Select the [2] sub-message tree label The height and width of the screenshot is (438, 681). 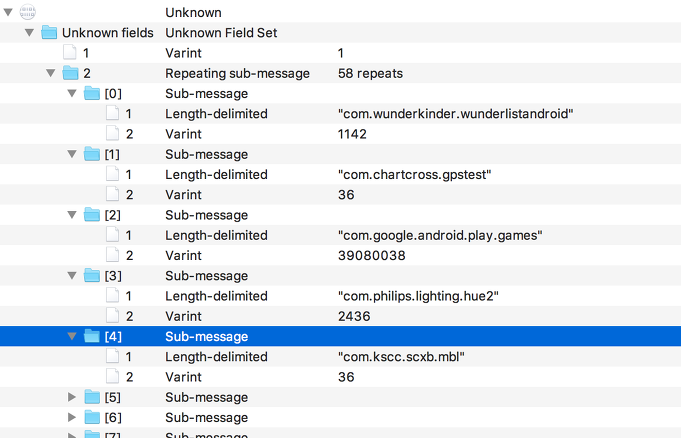pyautogui.click(x=112, y=215)
